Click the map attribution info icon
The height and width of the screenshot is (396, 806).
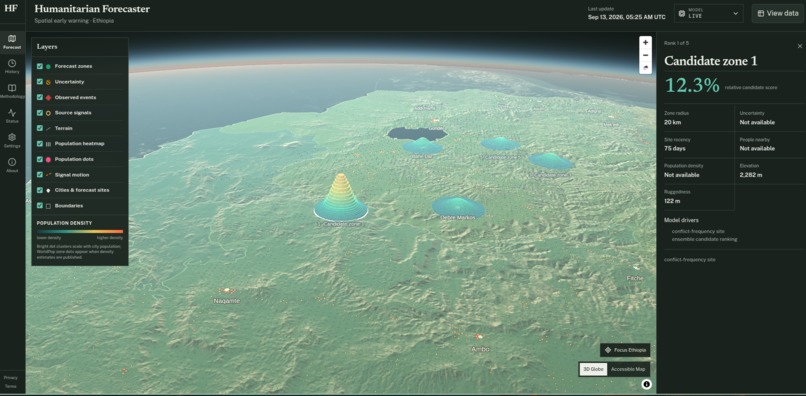point(646,384)
